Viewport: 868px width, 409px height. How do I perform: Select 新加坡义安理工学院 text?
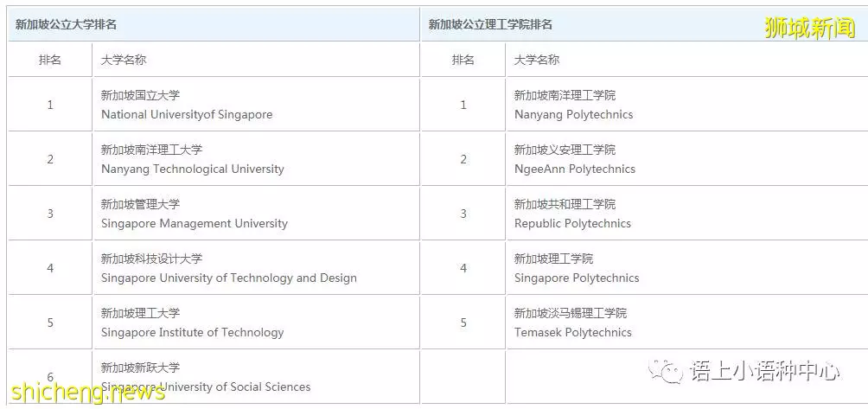[565, 150]
